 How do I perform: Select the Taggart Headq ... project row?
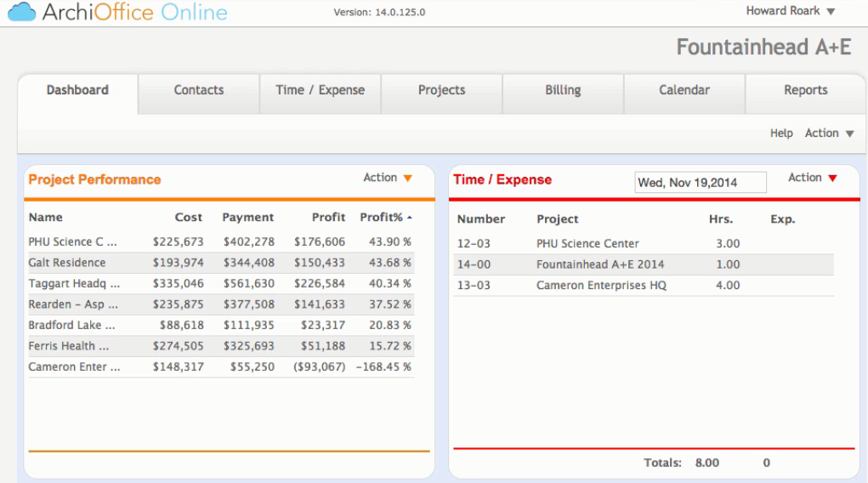pos(221,284)
